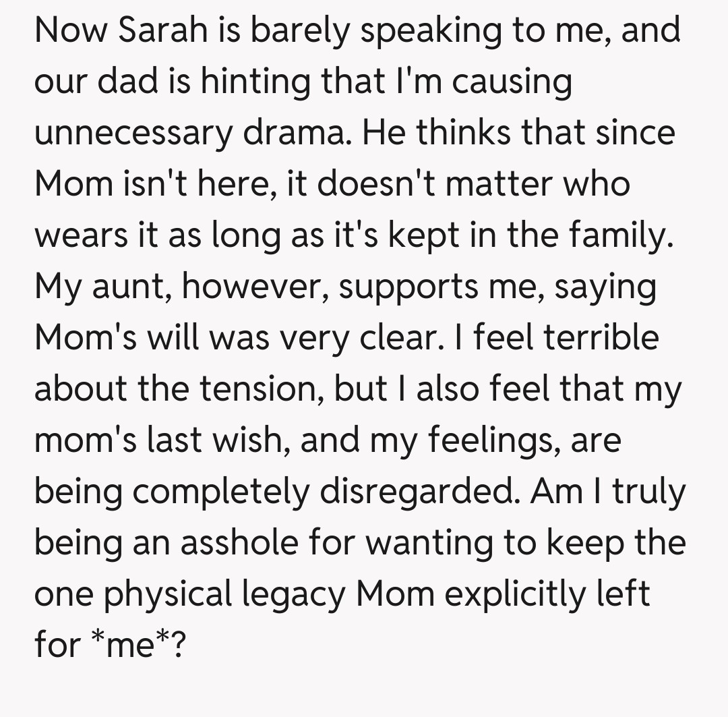This screenshot has width=728, height=717.
Task: Tap the word "truly" in the post
Action: click(x=649, y=492)
